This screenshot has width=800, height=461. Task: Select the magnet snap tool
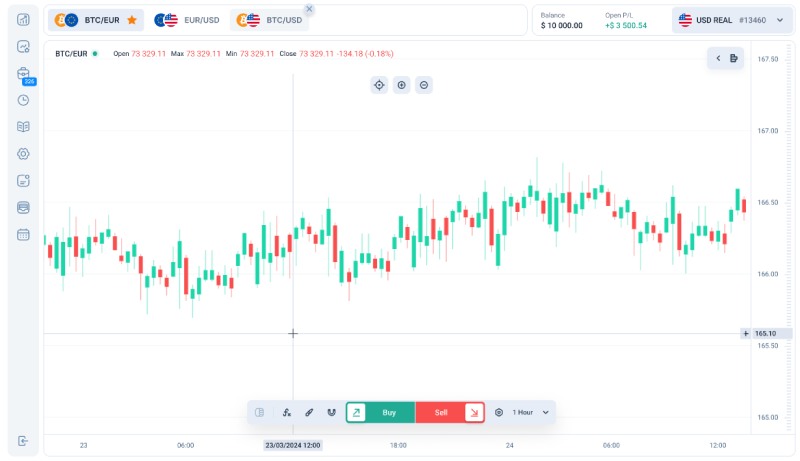331,412
